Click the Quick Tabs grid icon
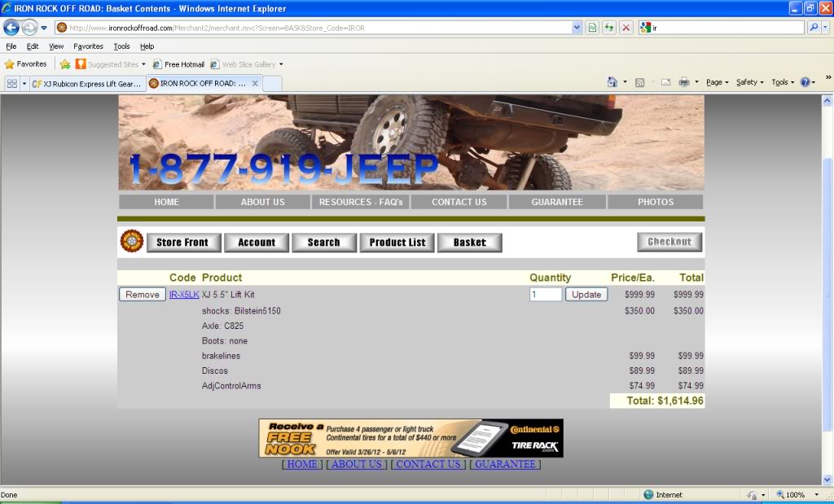This screenshot has height=504, width=834. [11, 84]
